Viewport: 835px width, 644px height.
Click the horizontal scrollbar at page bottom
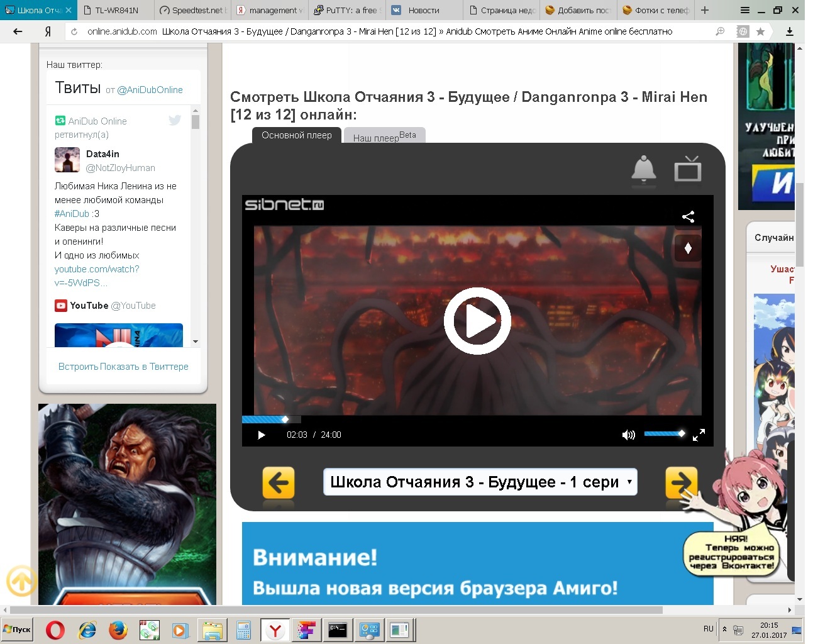point(336,610)
